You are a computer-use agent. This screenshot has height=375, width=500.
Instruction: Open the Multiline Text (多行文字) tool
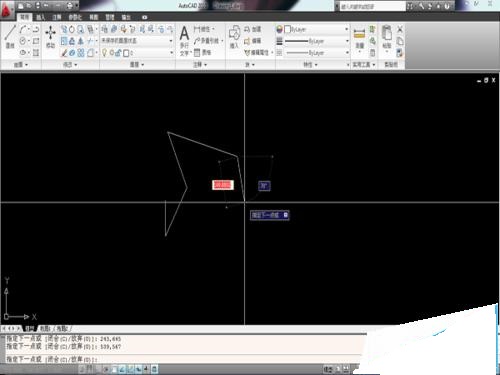tap(184, 40)
